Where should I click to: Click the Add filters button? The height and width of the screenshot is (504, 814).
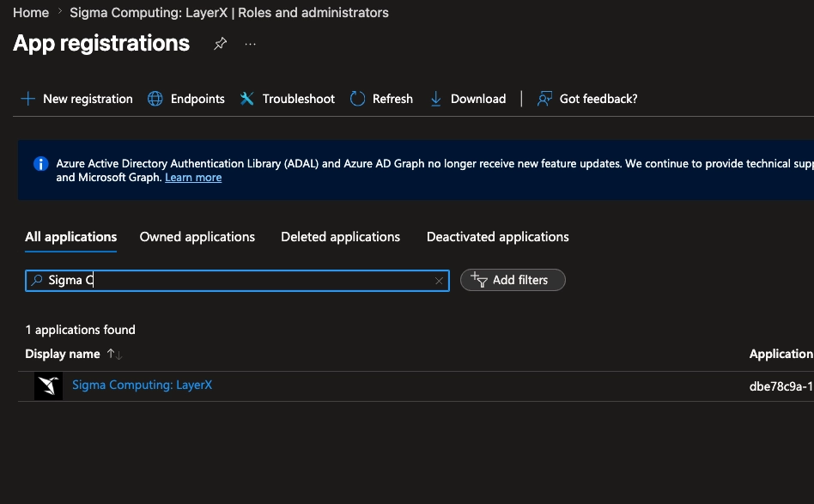[x=513, y=280]
